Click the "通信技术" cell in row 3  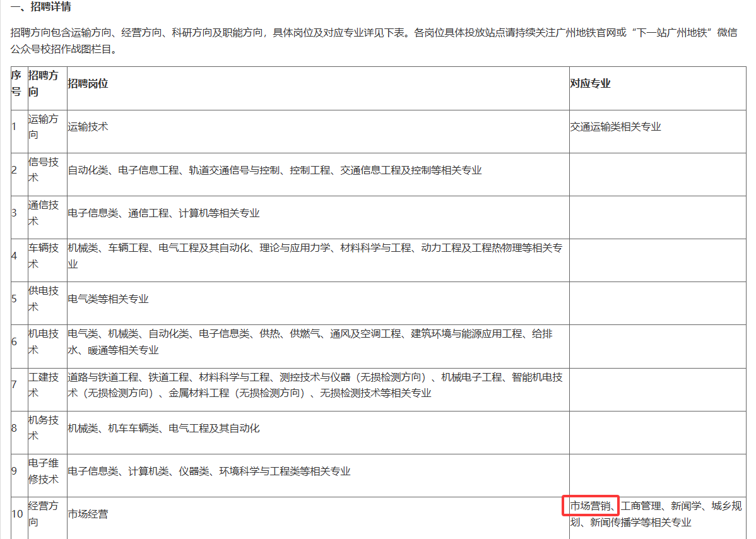tap(44, 213)
